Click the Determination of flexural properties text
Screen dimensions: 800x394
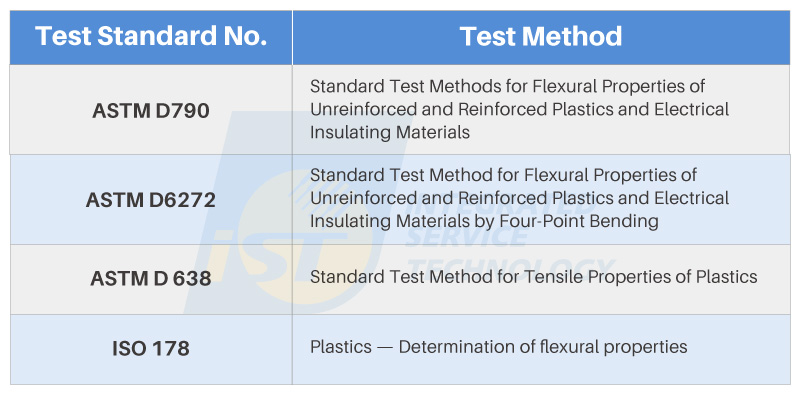coord(543,347)
